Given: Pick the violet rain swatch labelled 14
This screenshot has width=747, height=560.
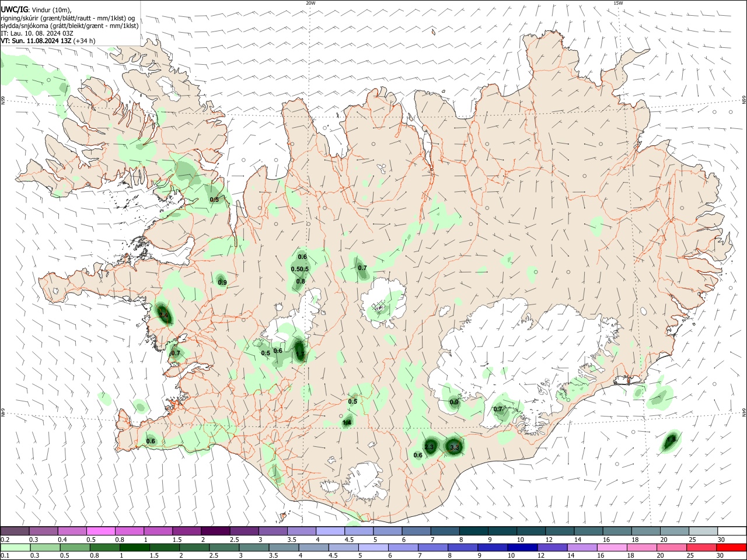Looking at the screenshot, I should (581, 547).
